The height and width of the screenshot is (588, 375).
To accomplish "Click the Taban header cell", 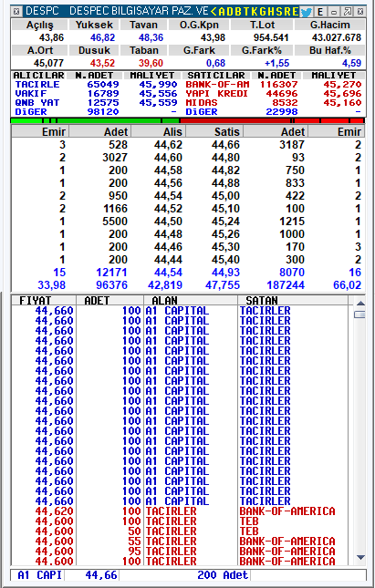I will [x=143, y=50].
